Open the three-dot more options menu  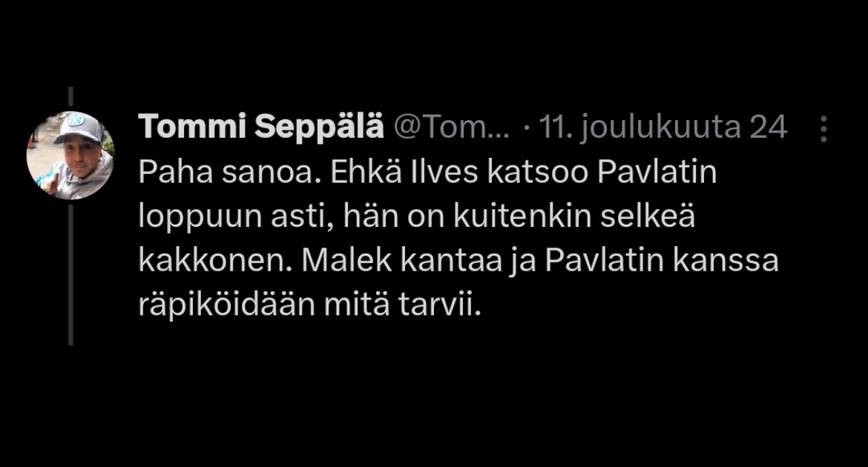point(823,129)
